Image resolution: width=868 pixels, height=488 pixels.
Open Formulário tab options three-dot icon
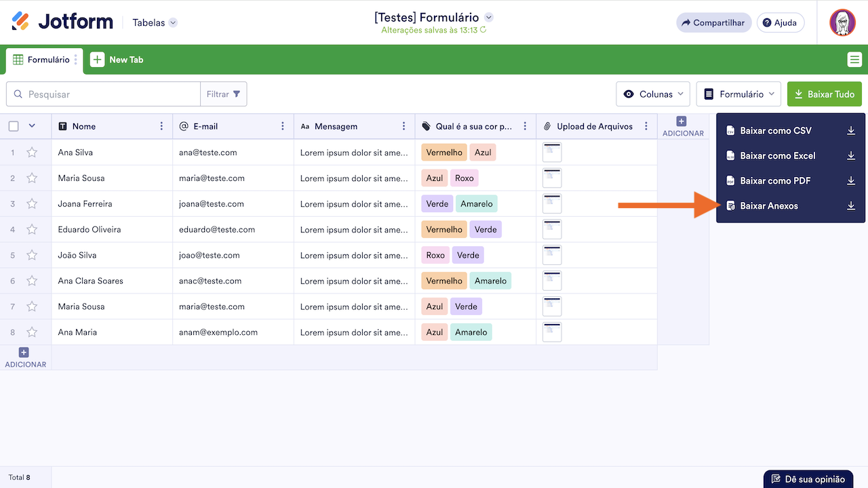tap(76, 60)
